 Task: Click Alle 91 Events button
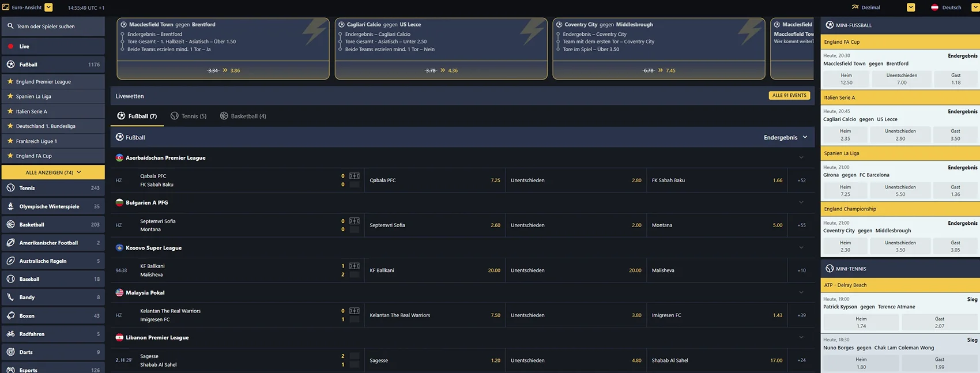(x=789, y=95)
